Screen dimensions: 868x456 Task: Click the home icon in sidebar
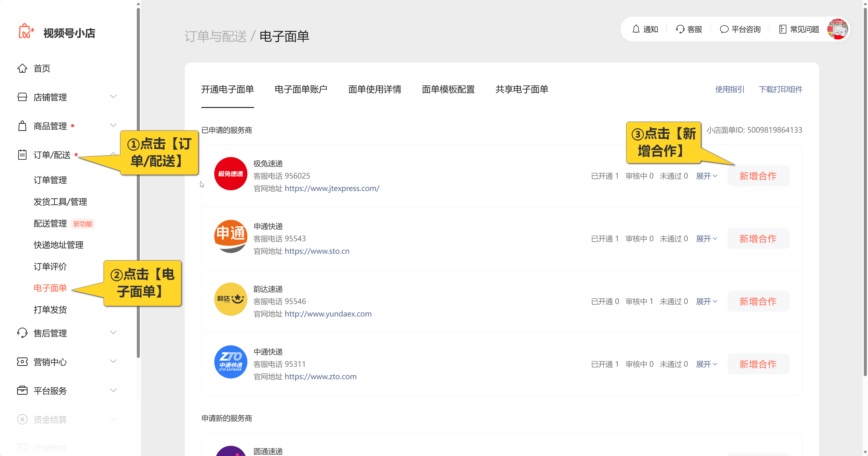pos(22,69)
